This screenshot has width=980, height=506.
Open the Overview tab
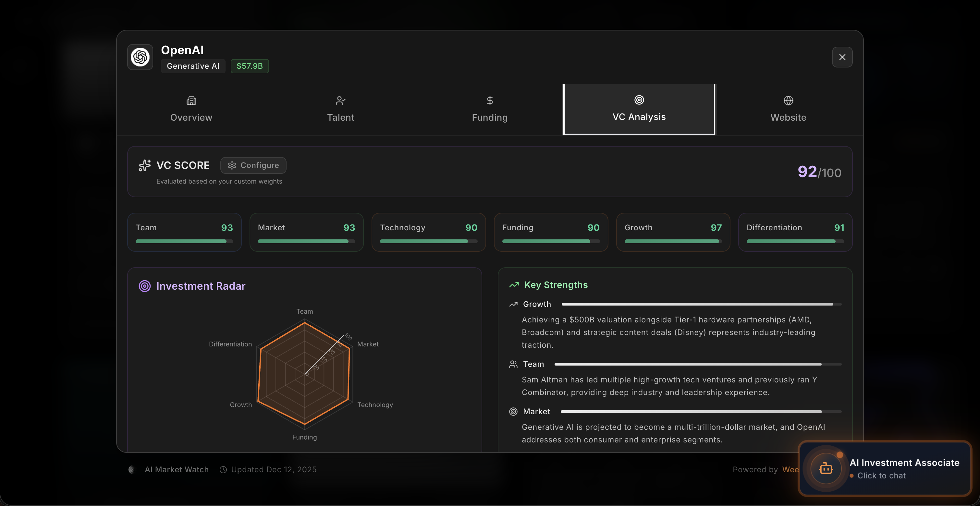(x=191, y=110)
